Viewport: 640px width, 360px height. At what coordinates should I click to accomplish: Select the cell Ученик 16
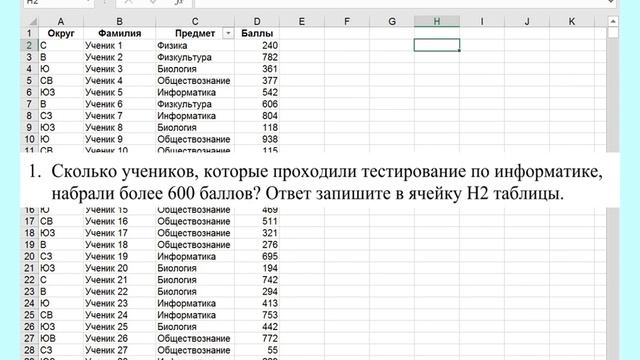[x=120, y=221]
